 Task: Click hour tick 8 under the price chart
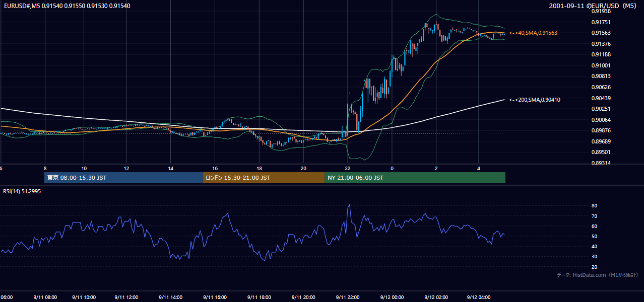pyautogui.click(x=45, y=168)
